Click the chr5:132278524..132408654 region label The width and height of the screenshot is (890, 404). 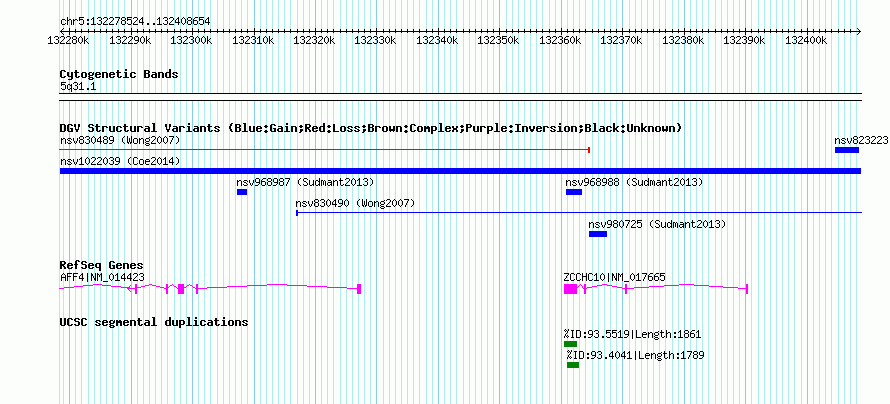[x=135, y=22]
